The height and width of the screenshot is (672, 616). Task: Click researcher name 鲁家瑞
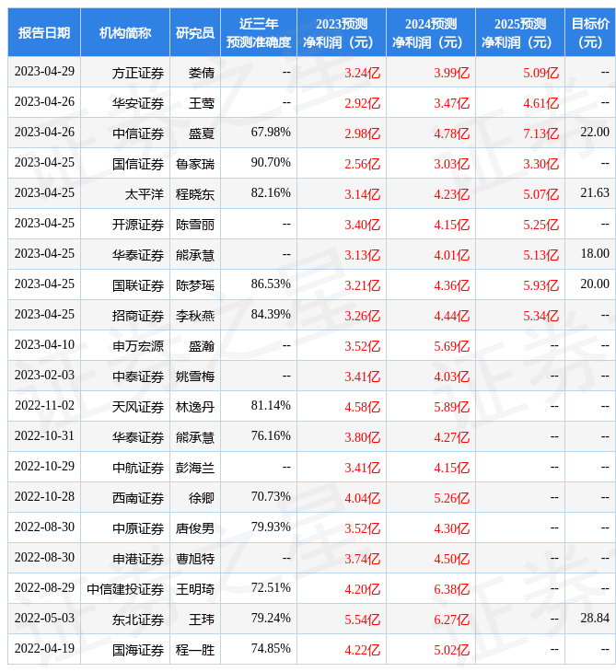195,164
